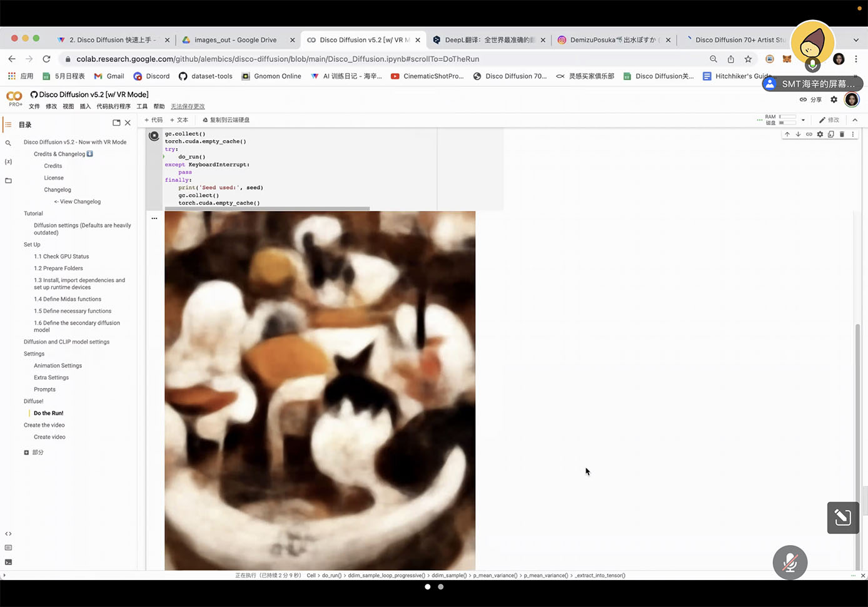Expand the browser tab list chevron
This screenshot has width=868, height=607.
pyautogui.click(x=856, y=40)
